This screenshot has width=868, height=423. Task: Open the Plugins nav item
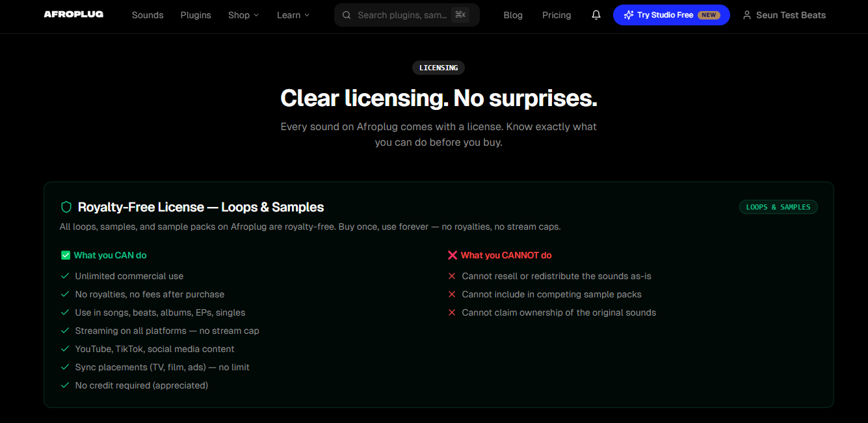coord(196,15)
